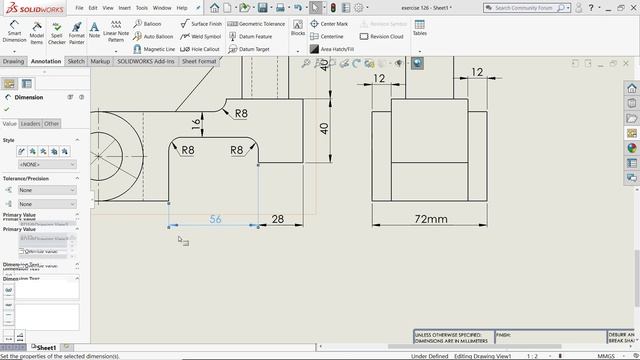
Task: Insert a Datum Feature symbol
Action: 250,36
